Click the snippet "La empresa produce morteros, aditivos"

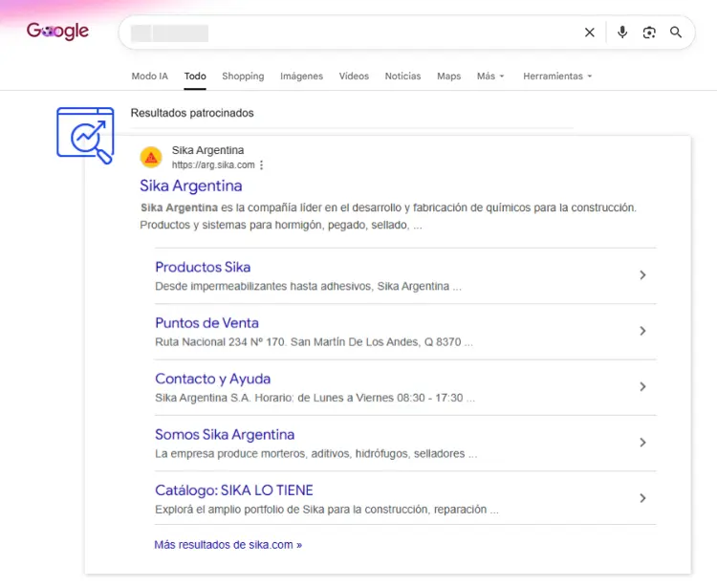[x=315, y=453]
